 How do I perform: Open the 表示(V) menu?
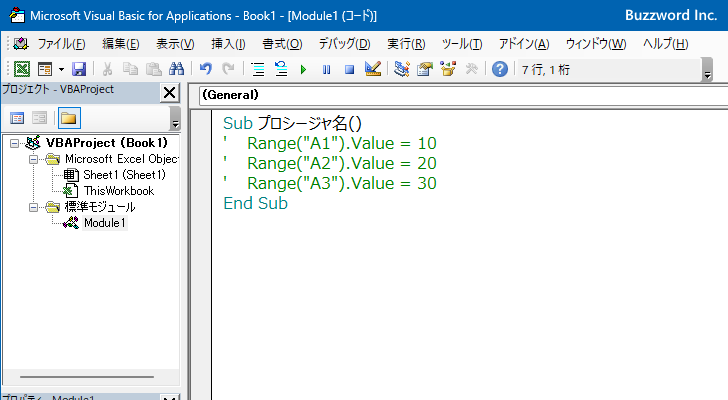click(175, 44)
